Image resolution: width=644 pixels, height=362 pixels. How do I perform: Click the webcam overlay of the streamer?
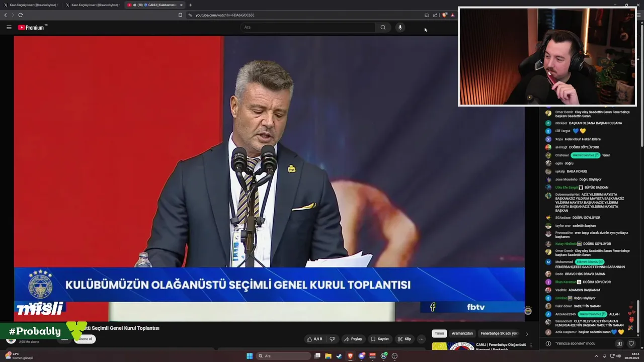coord(547,56)
